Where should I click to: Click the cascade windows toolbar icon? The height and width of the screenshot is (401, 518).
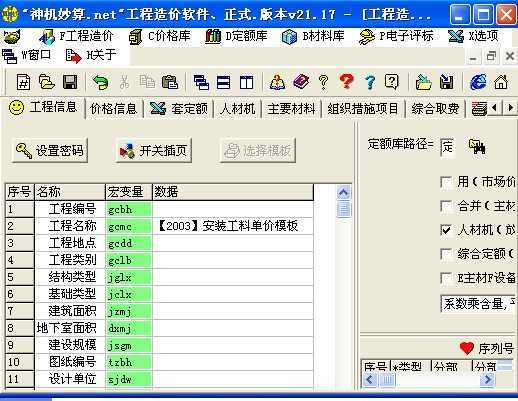(x=201, y=82)
